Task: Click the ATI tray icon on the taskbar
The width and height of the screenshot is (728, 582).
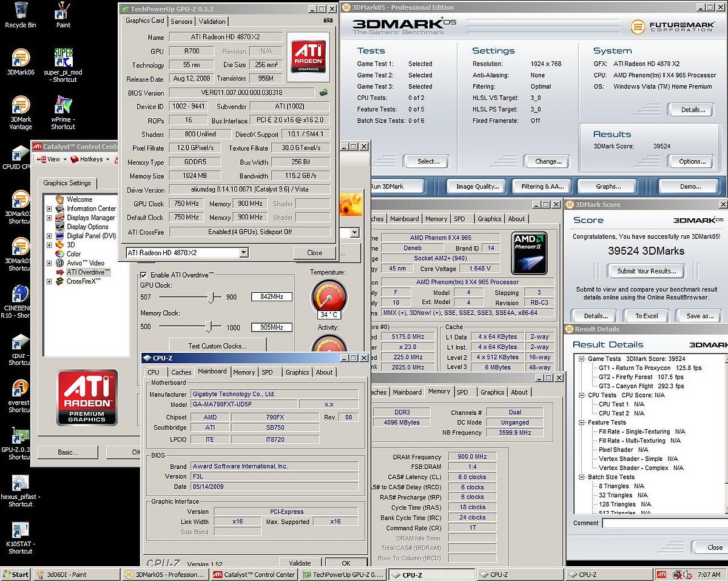Action: [x=661, y=575]
